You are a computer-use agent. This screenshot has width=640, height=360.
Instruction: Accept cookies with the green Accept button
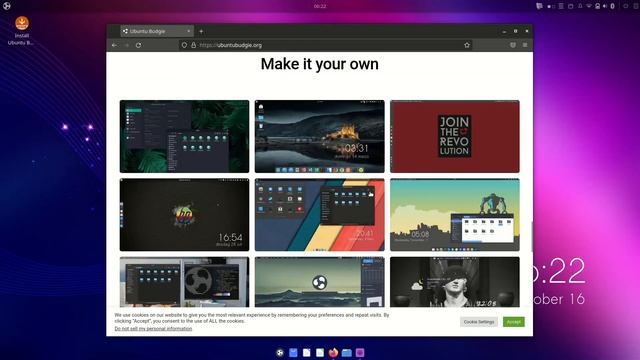point(513,322)
